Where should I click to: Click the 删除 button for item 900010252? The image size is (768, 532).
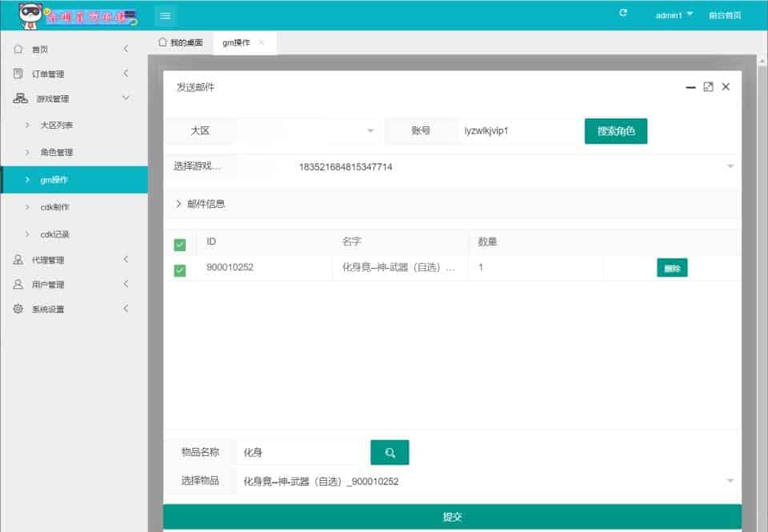click(672, 268)
